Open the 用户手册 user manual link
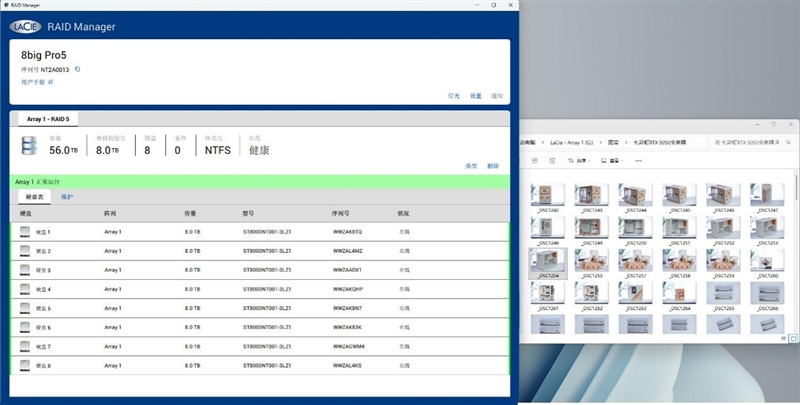The width and height of the screenshot is (800, 405). point(37,82)
